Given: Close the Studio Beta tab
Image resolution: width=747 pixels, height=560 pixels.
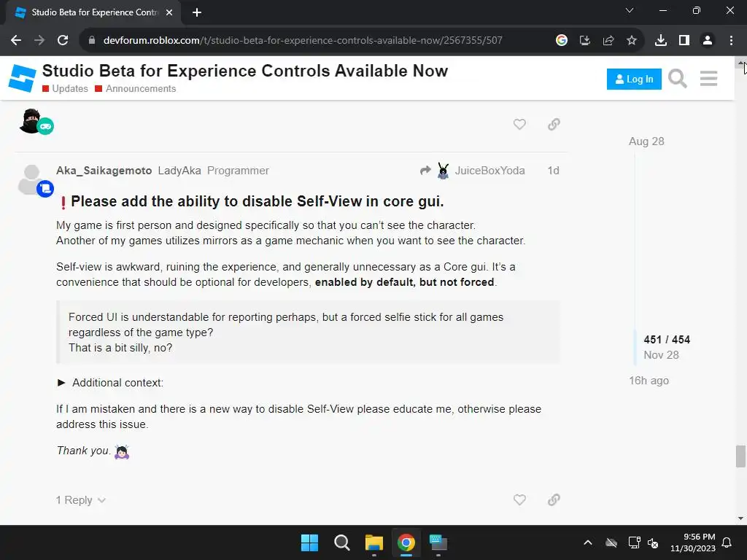Looking at the screenshot, I should coord(169,12).
